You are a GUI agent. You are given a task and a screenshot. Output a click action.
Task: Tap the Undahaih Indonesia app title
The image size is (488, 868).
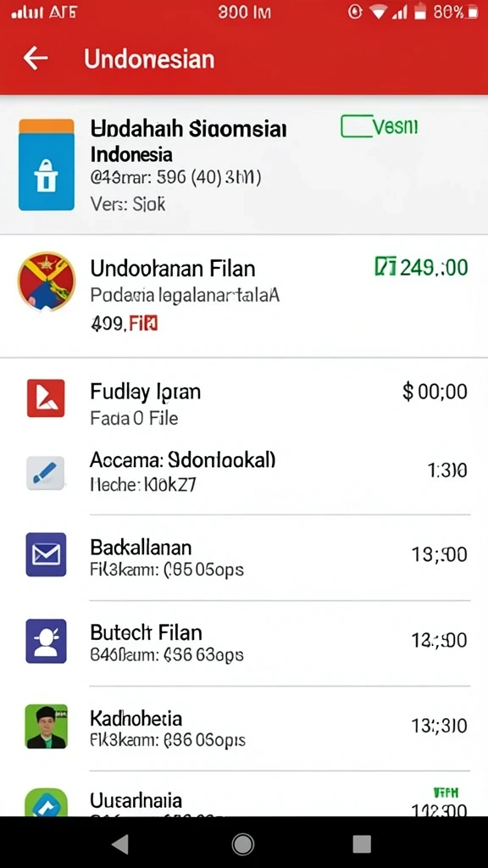click(188, 142)
